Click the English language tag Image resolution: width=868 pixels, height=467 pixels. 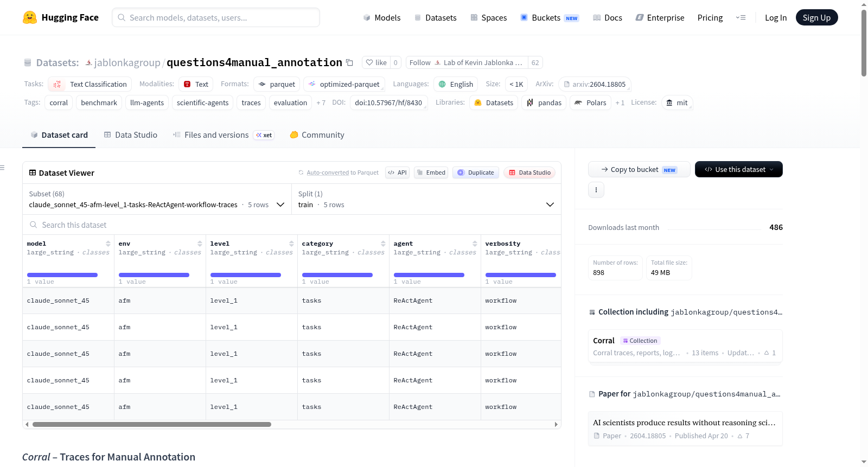point(456,85)
